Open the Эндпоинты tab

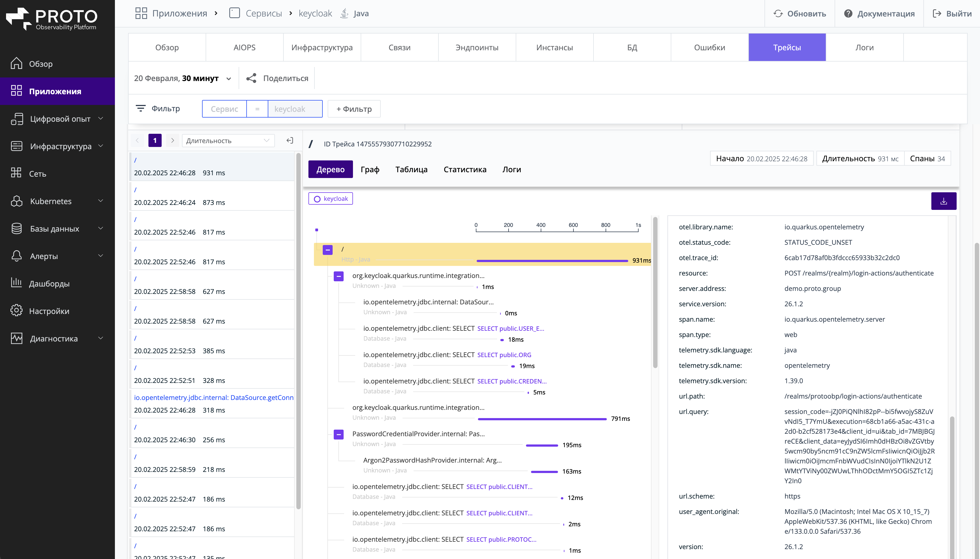pos(477,47)
